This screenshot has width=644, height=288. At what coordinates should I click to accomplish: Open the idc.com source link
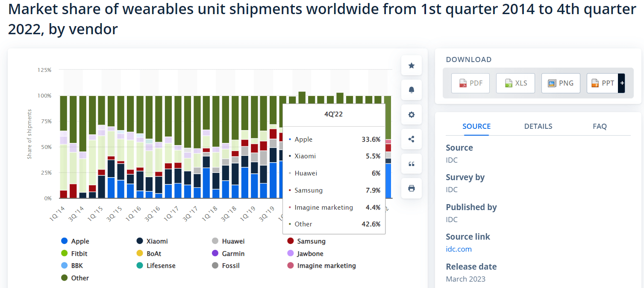[x=459, y=249]
